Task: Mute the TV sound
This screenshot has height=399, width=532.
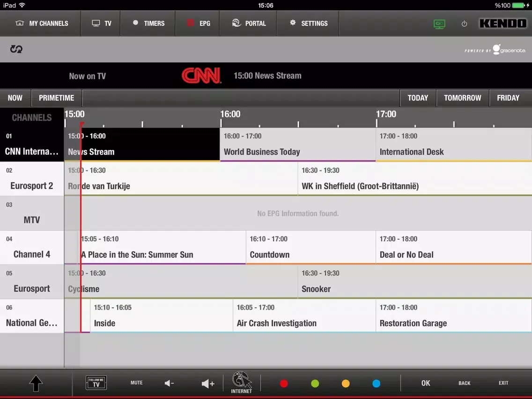Action: click(137, 383)
